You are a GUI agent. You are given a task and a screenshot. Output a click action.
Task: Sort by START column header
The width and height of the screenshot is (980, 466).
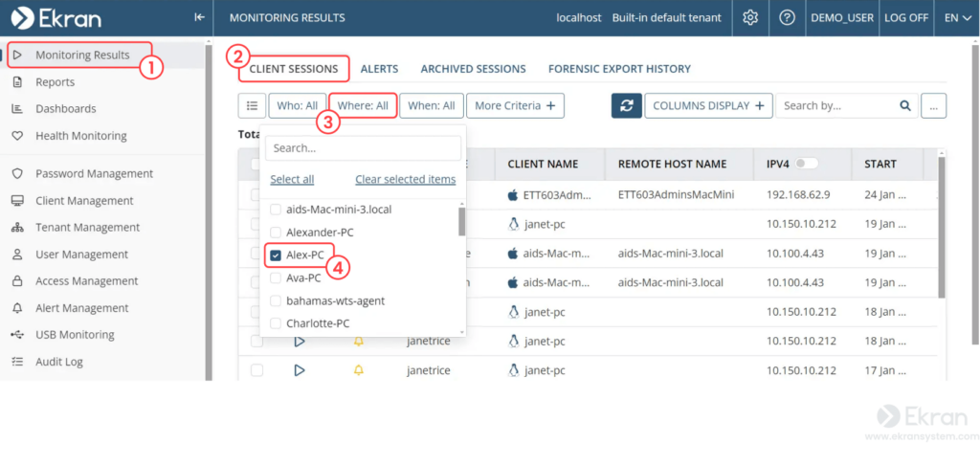click(x=880, y=164)
